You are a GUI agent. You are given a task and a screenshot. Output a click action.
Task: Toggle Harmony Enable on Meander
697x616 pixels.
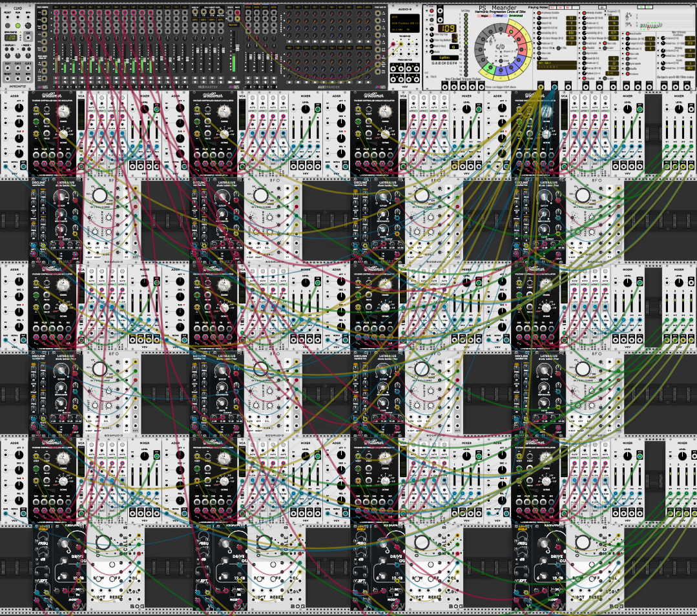click(x=539, y=13)
